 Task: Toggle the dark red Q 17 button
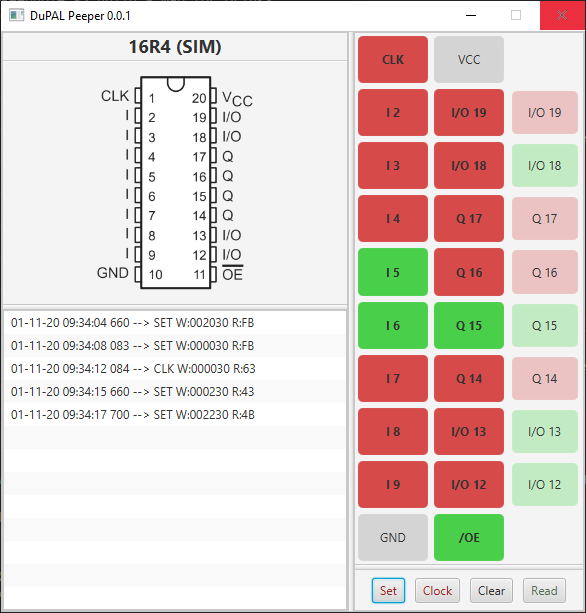point(469,219)
